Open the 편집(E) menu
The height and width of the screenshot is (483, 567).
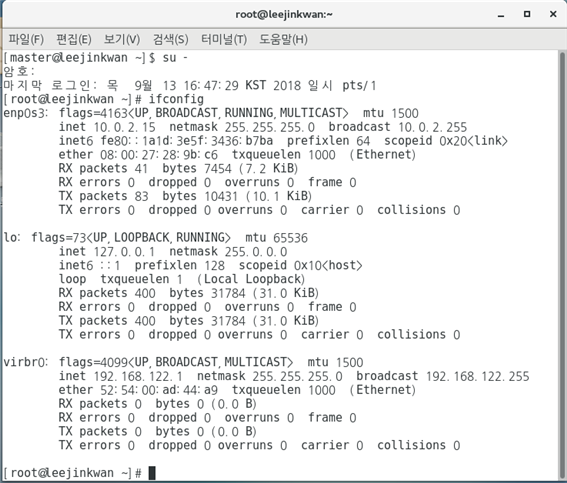74,39
